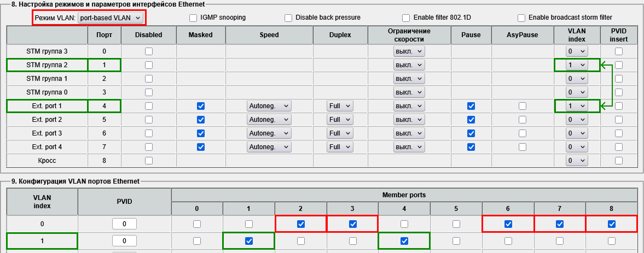Uncheck Pause for Ext. port 3

(x=471, y=133)
